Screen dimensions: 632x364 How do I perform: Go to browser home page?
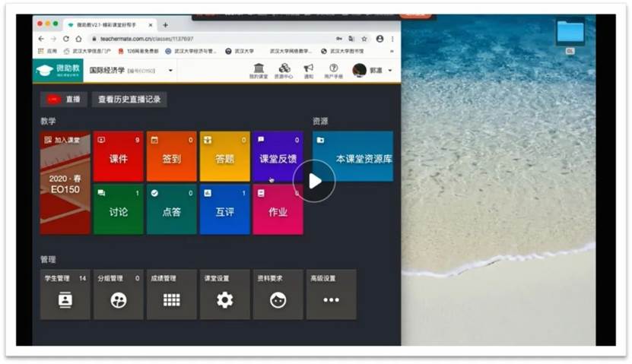point(78,39)
